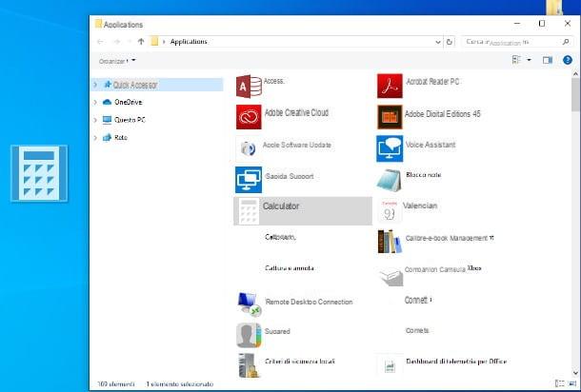Click the search magnifier icon
581x392 pixels.
(x=566, y=42)
